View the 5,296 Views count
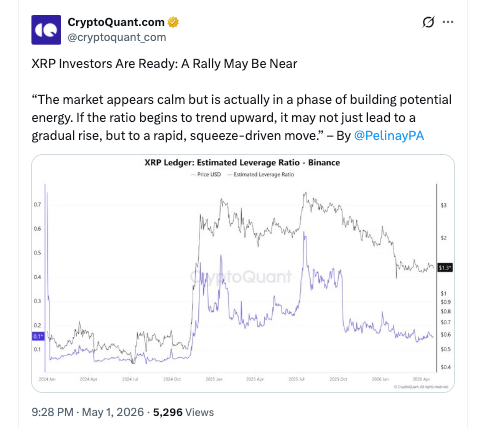 click(x=183, y=412)
